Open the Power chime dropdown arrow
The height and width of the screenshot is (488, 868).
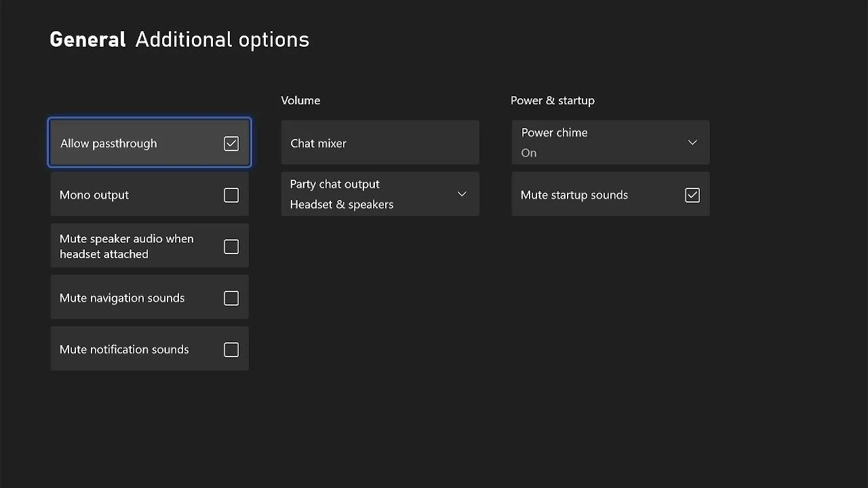point(692,142)
